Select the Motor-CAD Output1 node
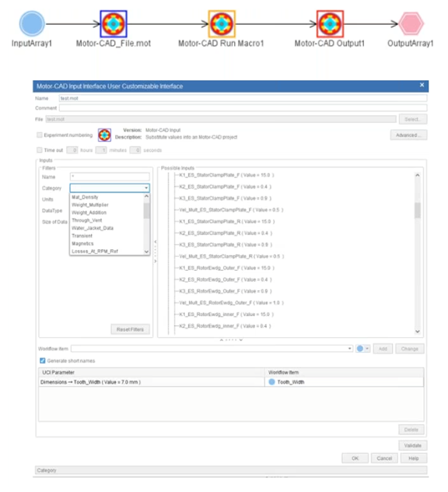This screenshot has width=448, height=492. pos(330,24)
